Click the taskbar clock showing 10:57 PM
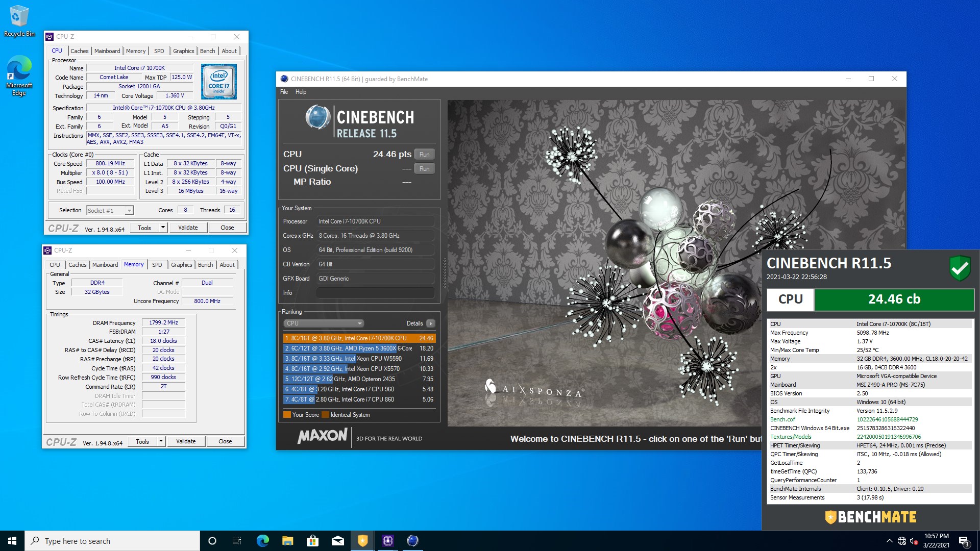980x551 pixels. (936, 541)
